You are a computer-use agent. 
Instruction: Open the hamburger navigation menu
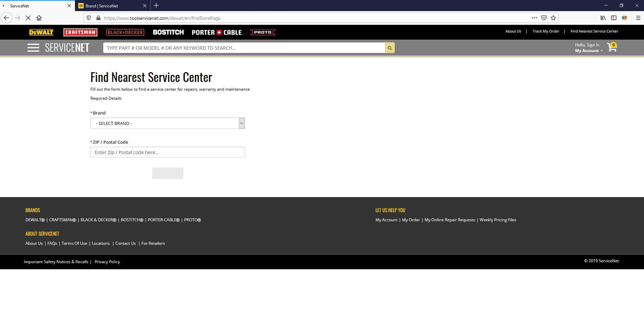(33, 47)
